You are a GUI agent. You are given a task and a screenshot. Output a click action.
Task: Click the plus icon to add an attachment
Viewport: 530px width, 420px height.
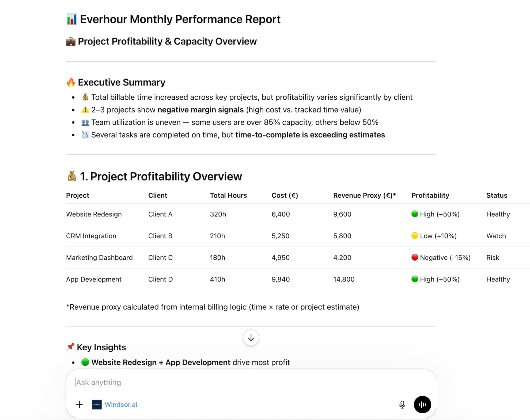(79, 404)
